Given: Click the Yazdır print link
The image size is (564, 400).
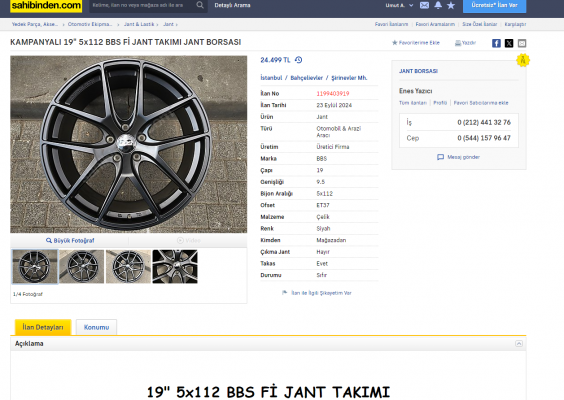Looking at the screenshot, I should (x=465, y=43).
